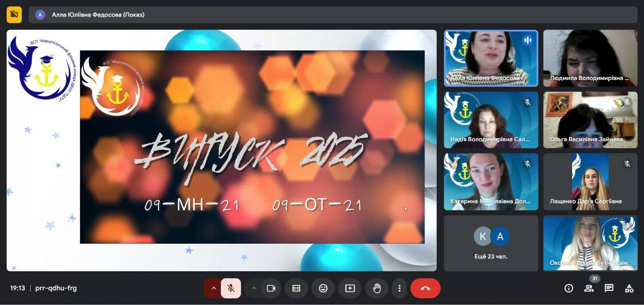Select Ольга Васильевна Зайцева's video tile

point(590,120)
